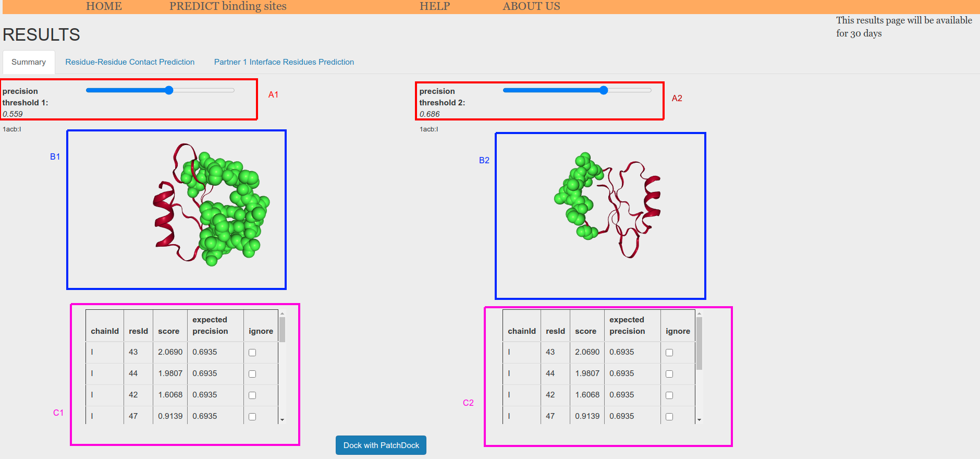
Task: Check ignore box for residue 47 in left table
Action: [x=252, y=417]
